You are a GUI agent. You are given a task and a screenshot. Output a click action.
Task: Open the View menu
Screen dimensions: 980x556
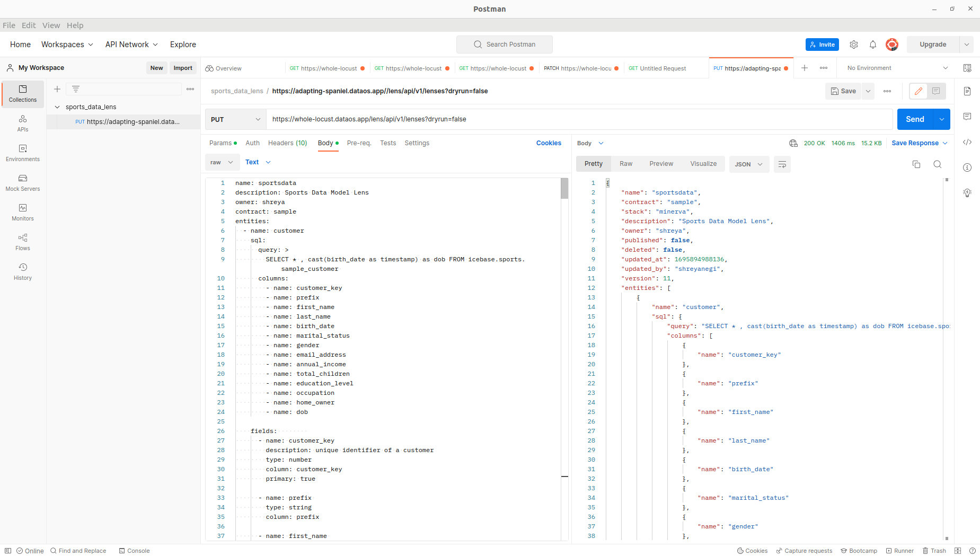click(51, 25)
